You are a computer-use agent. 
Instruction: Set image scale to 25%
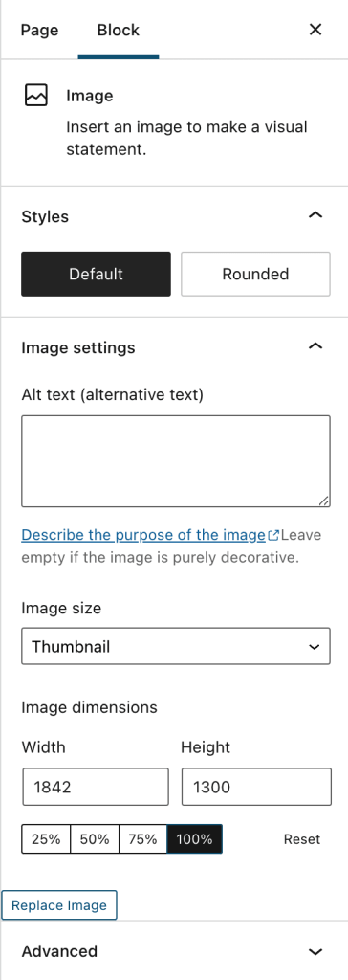click(x=46, y=839)
